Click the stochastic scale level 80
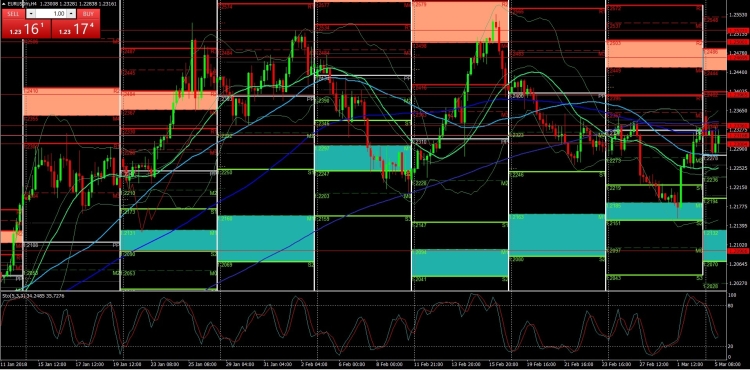750x370 pixels. click(730, 305)
